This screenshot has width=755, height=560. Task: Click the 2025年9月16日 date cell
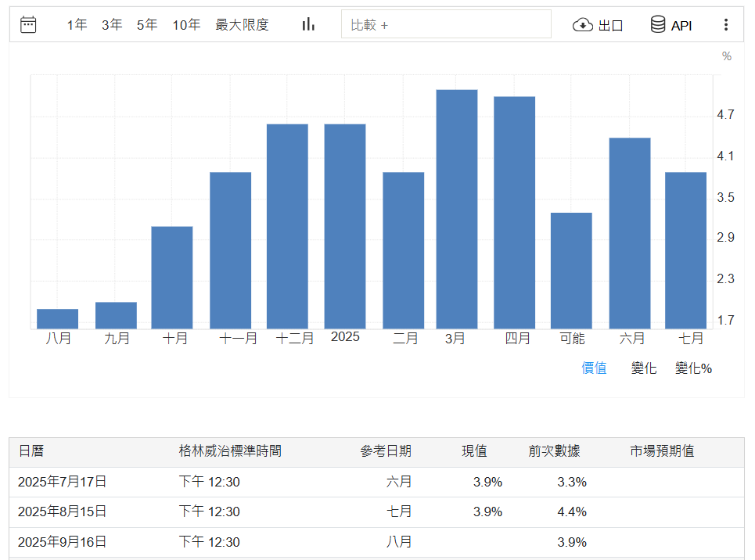point(62,542)
